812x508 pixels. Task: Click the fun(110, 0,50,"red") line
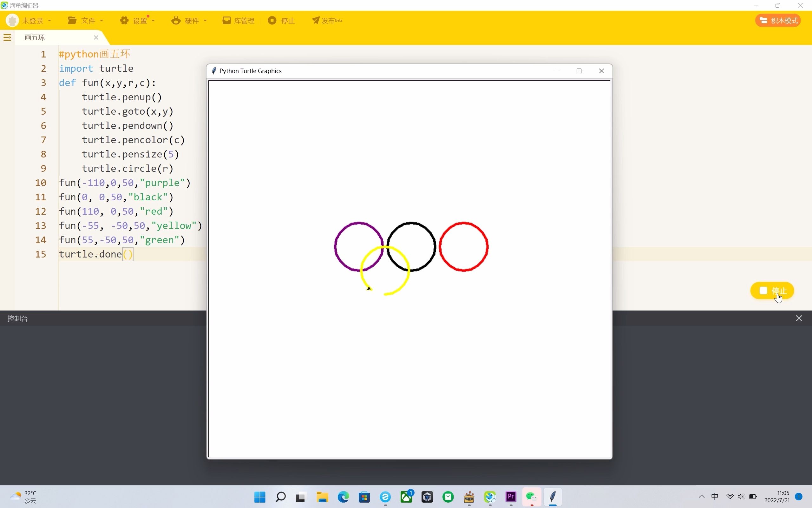(x=116, y=211)
